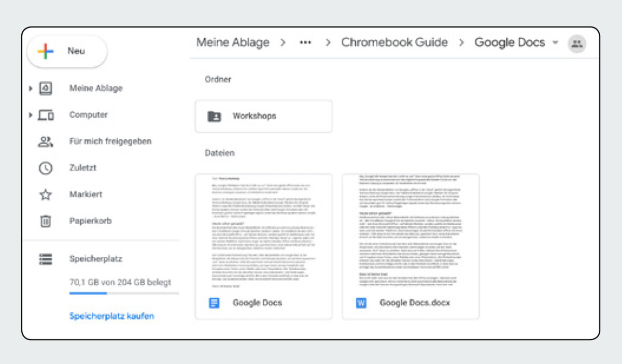Click the Meine Ablage drive icon in sidebar
The height and width of the screenshot is (364, 622).
click(46, 89)
